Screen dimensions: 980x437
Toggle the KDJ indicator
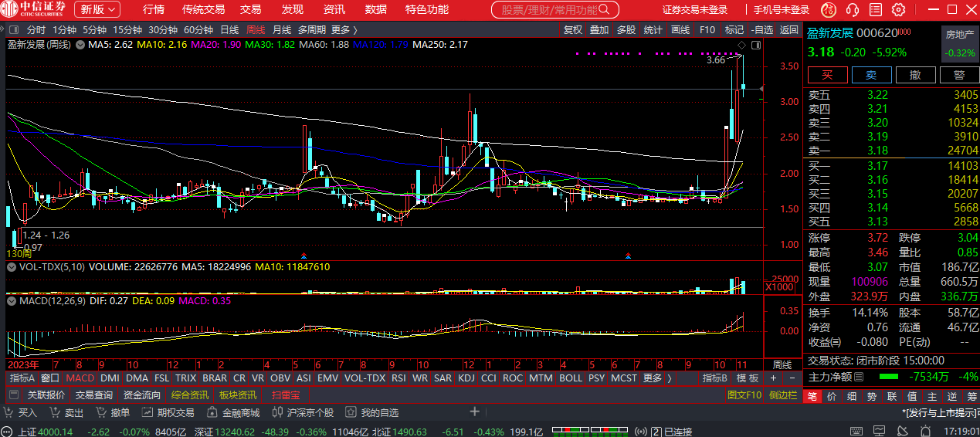pyautogui.click(x=466, y=378)
